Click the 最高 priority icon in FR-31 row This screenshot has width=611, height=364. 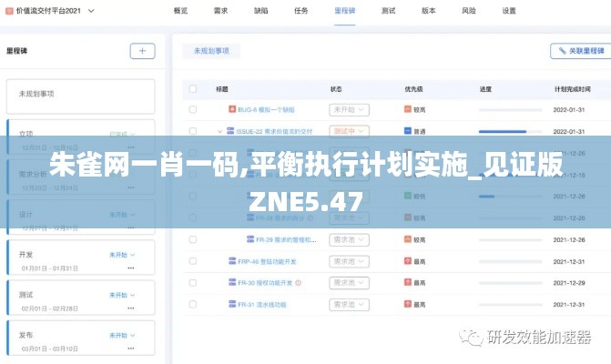point(408,304)
